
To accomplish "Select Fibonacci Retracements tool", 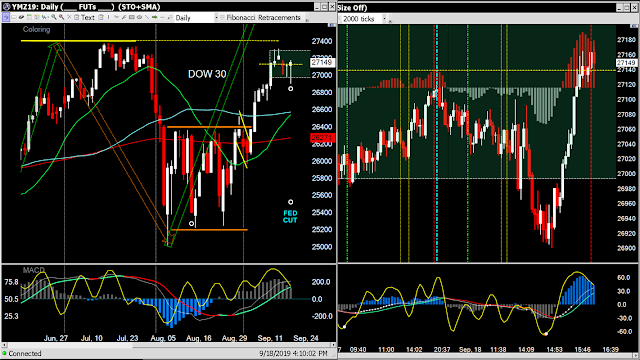I will (263, 17).
